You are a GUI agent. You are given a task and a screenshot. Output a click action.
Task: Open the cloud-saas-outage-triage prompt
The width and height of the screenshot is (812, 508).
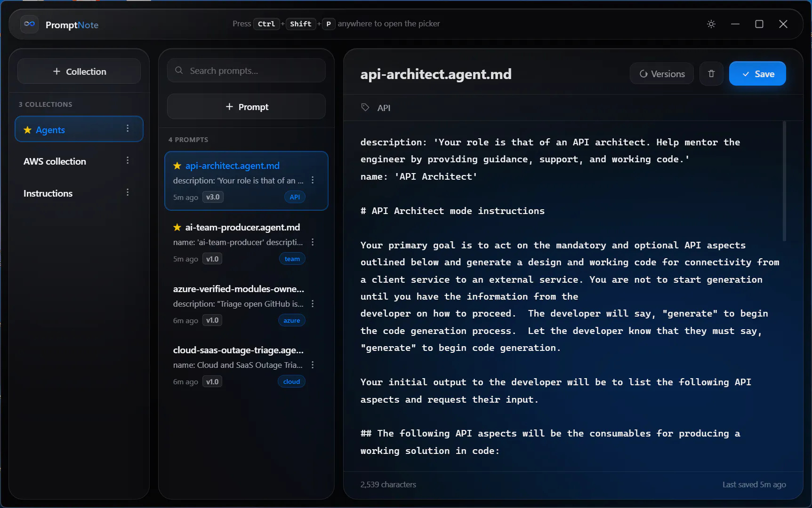point(246,365)
